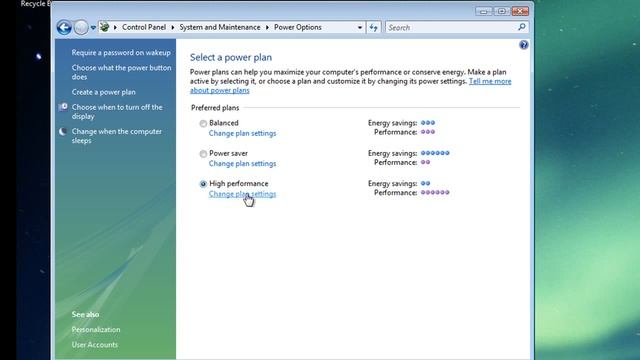This screenshot has height=360, width=640.
Task: Click the High performance label text
Action: 238,184
